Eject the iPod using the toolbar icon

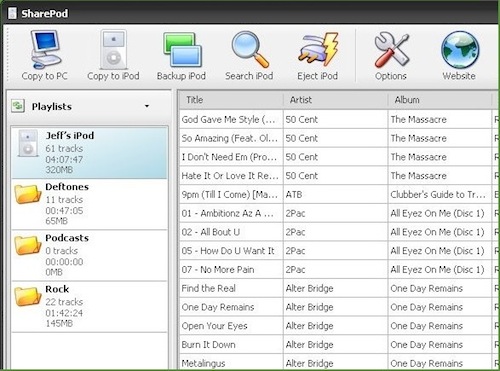(x=319, y=49)
